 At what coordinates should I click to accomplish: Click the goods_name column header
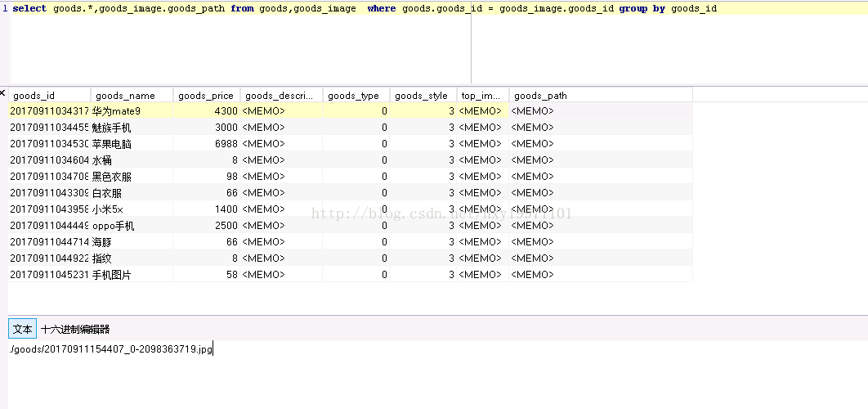[x=125, y=96]
